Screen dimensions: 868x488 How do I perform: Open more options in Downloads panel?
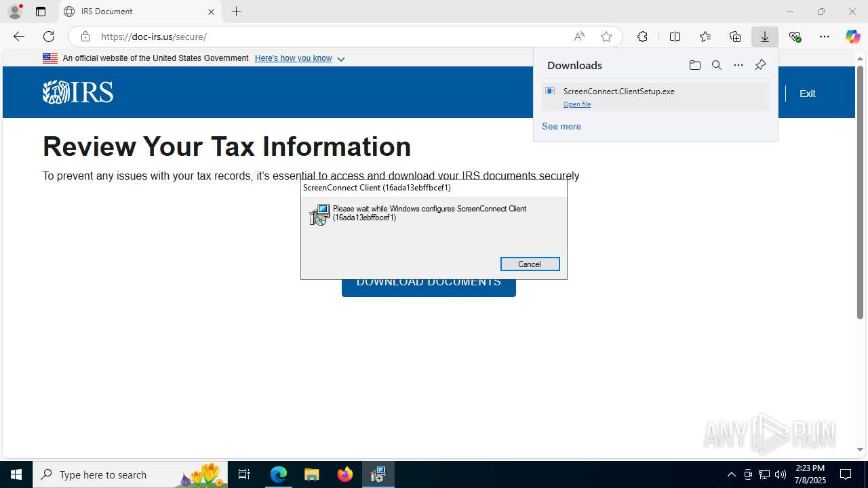pos(738,65)
